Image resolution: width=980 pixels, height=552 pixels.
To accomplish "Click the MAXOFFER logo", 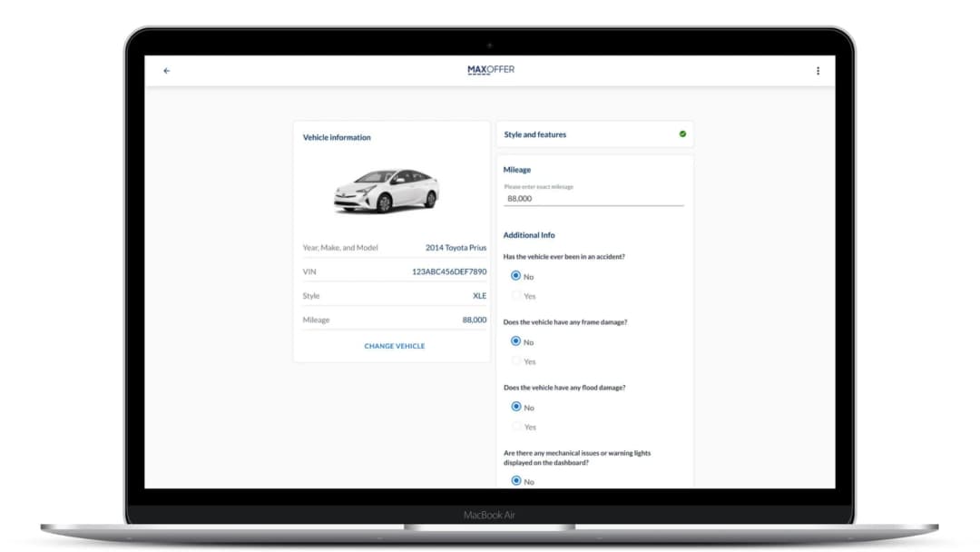I will (x=490, y=68).
